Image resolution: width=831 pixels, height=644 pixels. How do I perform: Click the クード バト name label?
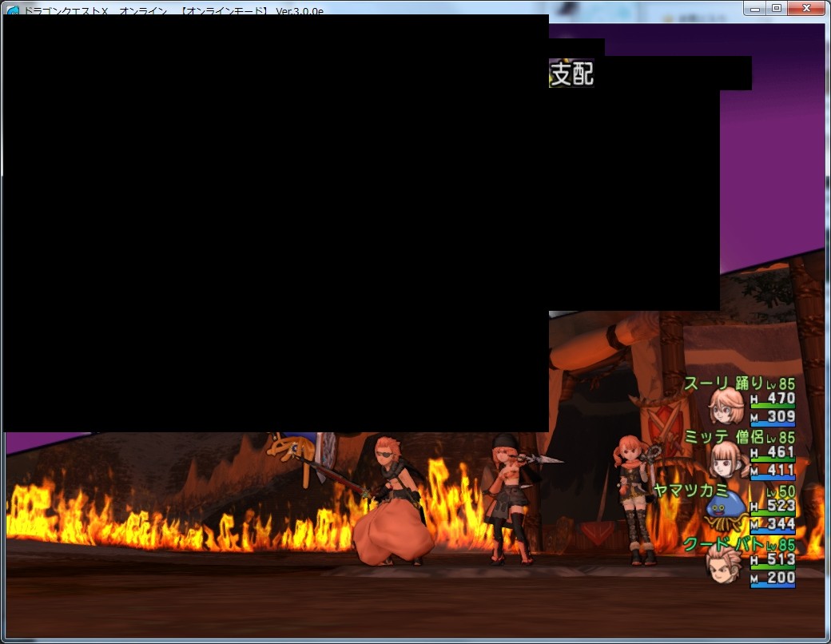[723, 543]
